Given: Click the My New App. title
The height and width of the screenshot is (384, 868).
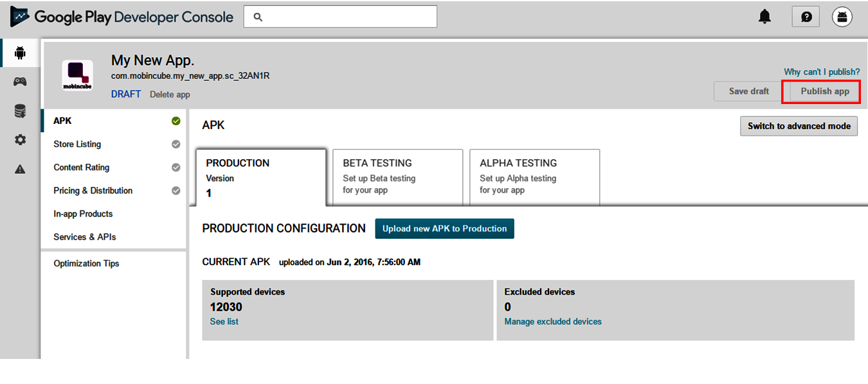Looking at the screenshot, I should [x=153, y=60].
